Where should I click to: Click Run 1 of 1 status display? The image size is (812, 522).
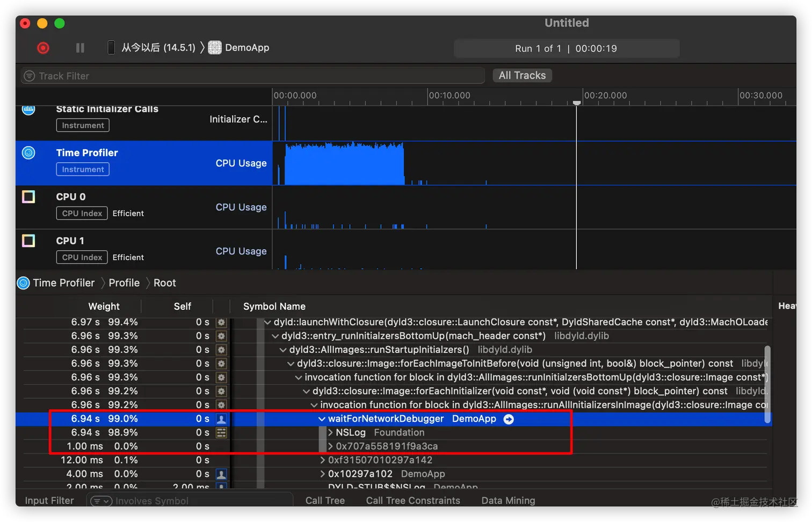[566, 48]
